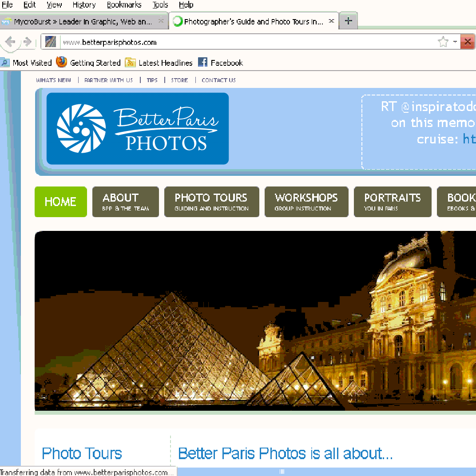Click the forward navigation arrow
The image size is (476, 476).
point(28,42)
